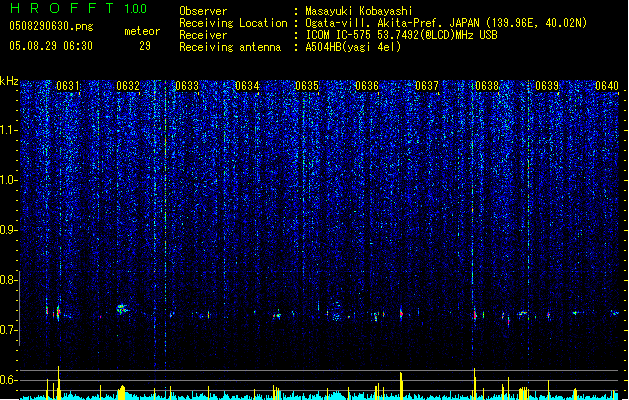Click the tallest yellow power spike near 0631

point(59,381)
